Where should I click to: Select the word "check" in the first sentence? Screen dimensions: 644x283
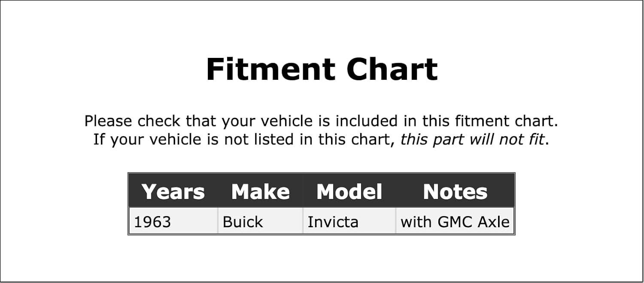click(159, 121)
